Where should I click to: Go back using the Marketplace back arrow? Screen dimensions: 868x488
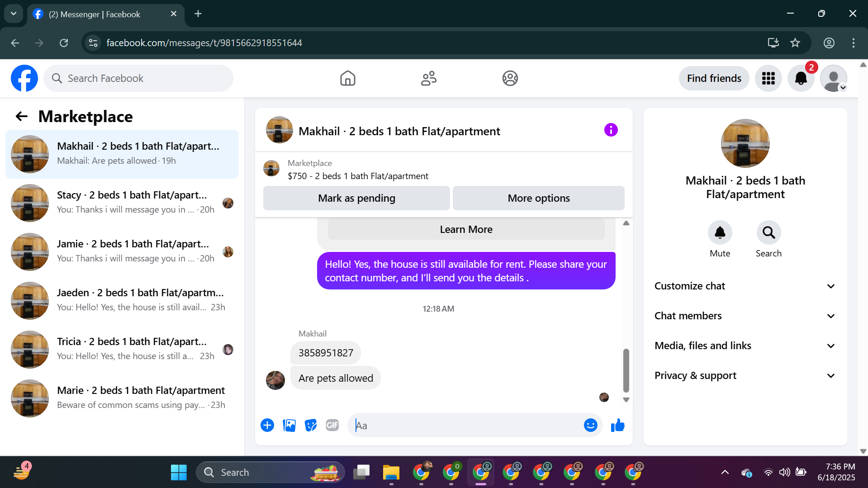point(22,117)
